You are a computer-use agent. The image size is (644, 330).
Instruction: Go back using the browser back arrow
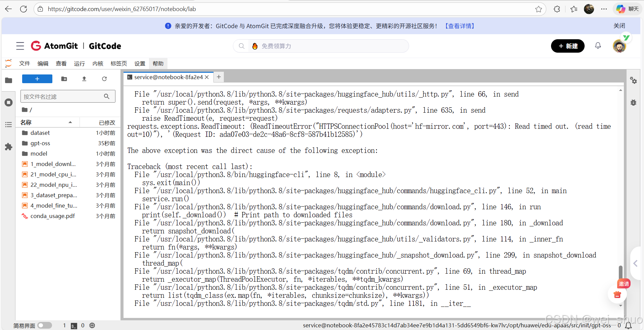pos(8,9)
